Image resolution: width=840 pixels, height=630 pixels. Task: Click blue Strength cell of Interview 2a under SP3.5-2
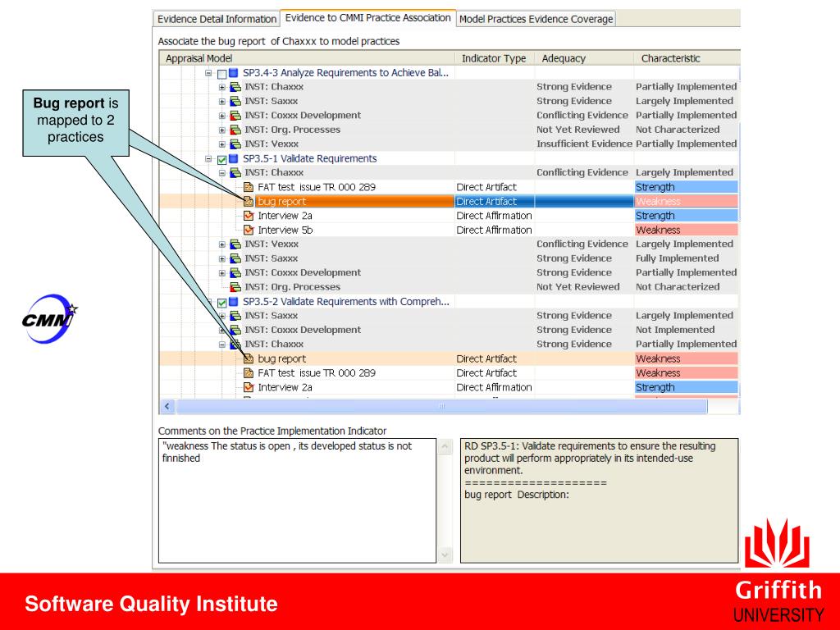687,387
